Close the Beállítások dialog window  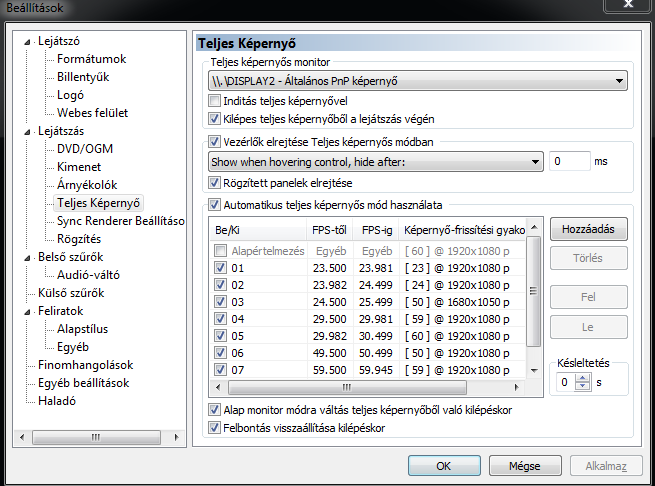tap(628, 5)
